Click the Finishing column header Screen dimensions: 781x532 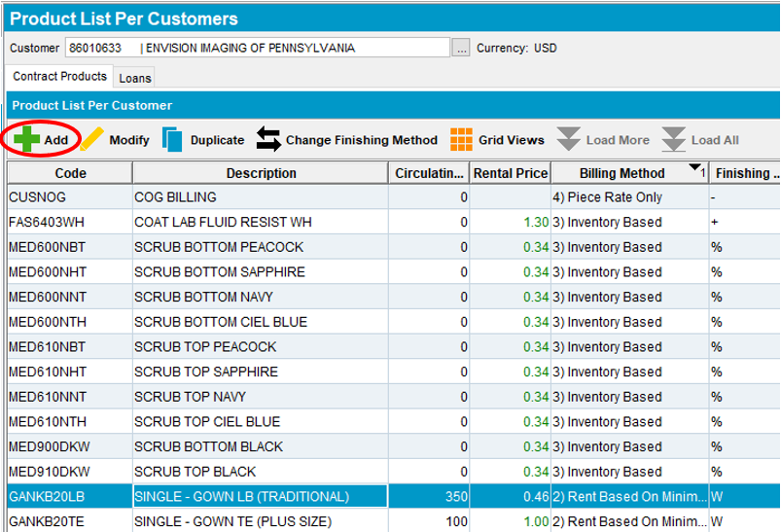point(743,173)
